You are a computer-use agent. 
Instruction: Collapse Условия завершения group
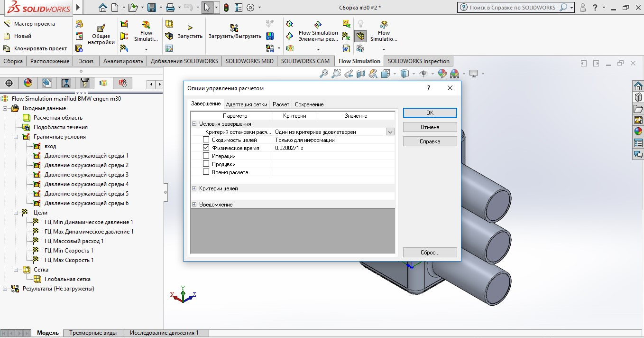[x=194, y=124]
